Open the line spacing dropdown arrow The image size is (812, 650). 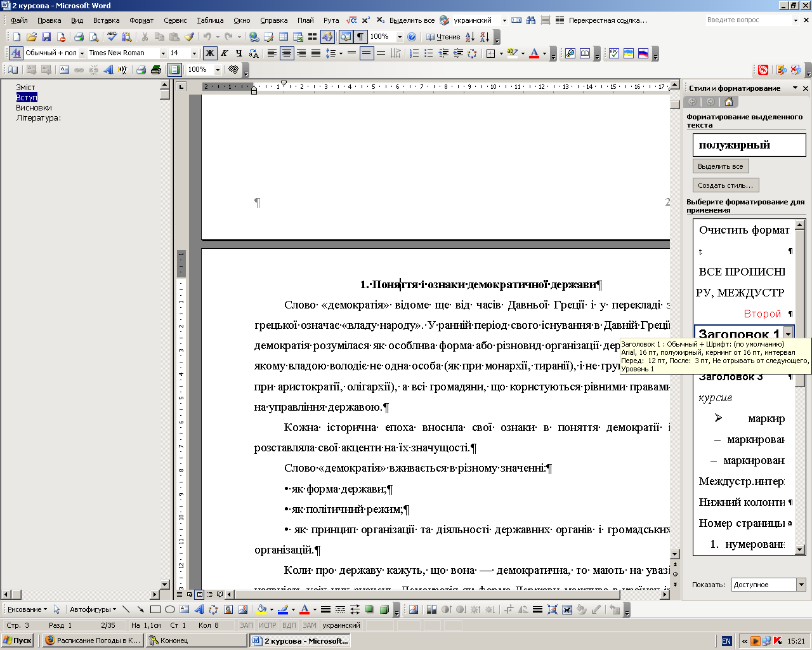(341, 53)
